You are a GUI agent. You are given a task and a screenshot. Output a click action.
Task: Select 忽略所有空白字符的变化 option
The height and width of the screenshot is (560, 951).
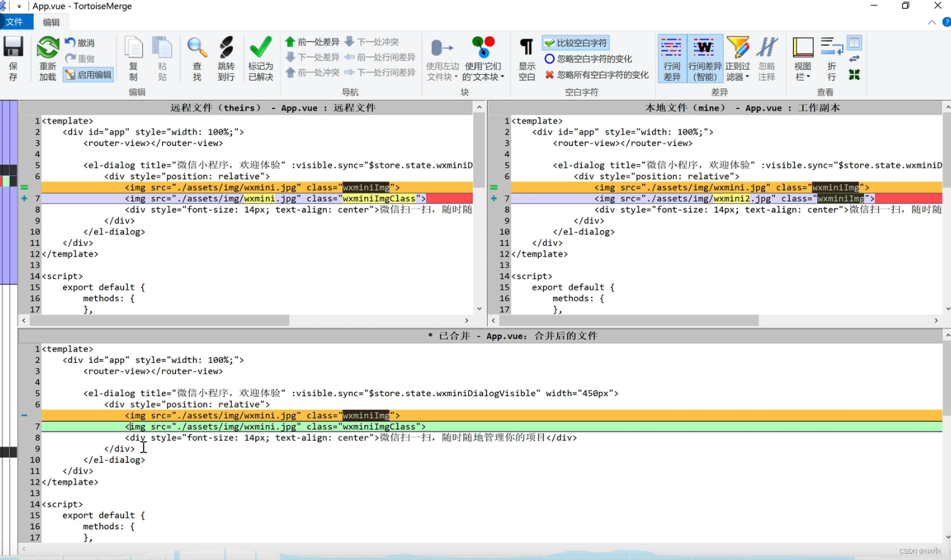click(596, 74)
